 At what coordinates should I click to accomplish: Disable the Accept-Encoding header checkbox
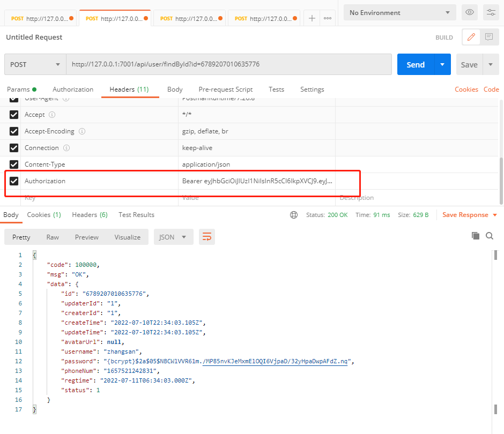coord(14,131)
